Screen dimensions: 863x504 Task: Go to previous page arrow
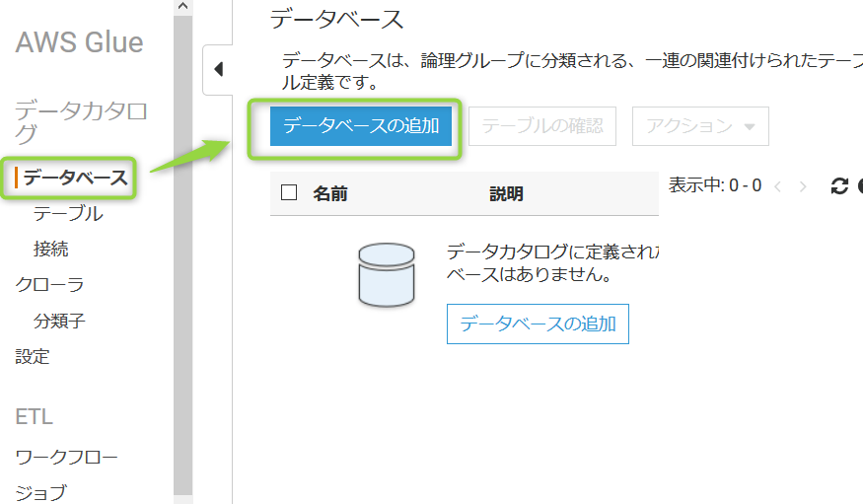click(778, 186)
